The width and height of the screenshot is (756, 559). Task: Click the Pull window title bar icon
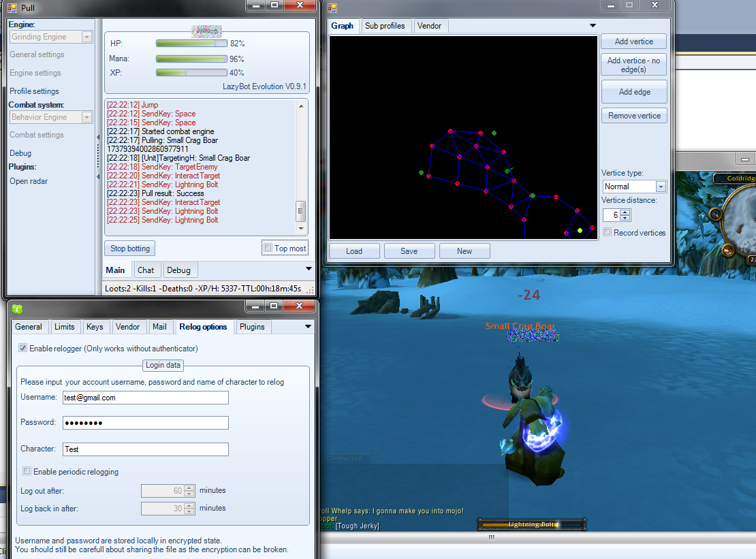tap(12, 7)
